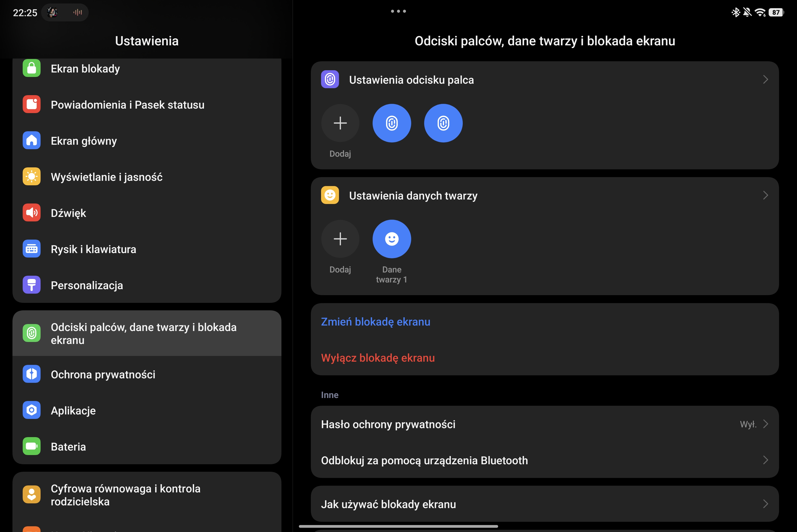Viewport: 797px width, 532px height.
Task: Open Odblokuj za pomocą urządzenia Bluetooth
Action: [x=544, y=460]
